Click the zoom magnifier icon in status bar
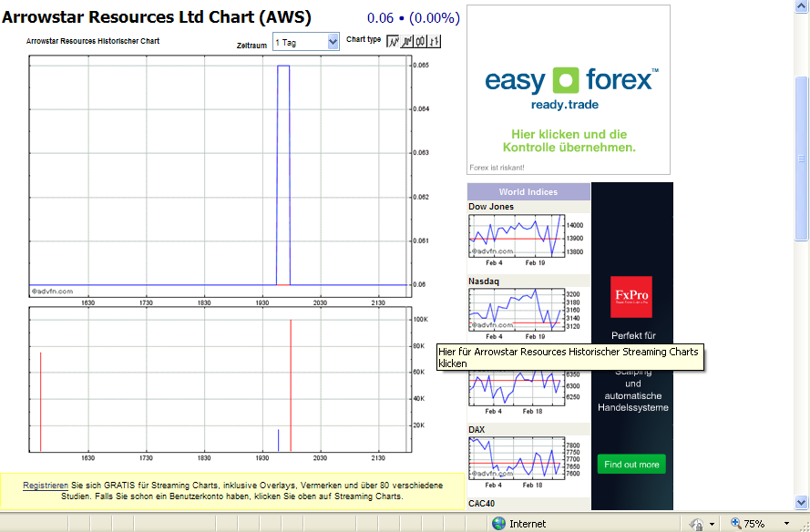This screenshot has height=532, width=810. pyautogui.click(x=734, y=522)
